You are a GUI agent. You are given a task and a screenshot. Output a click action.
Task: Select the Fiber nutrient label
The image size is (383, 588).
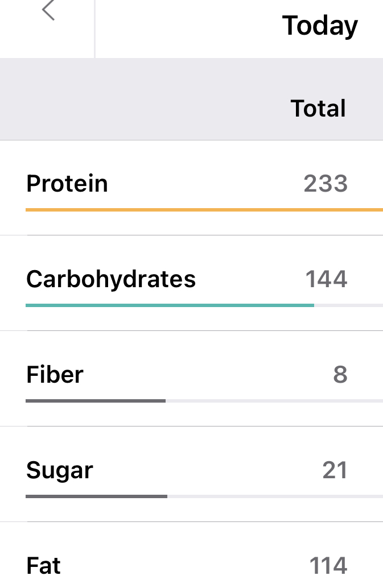[55, 375]
